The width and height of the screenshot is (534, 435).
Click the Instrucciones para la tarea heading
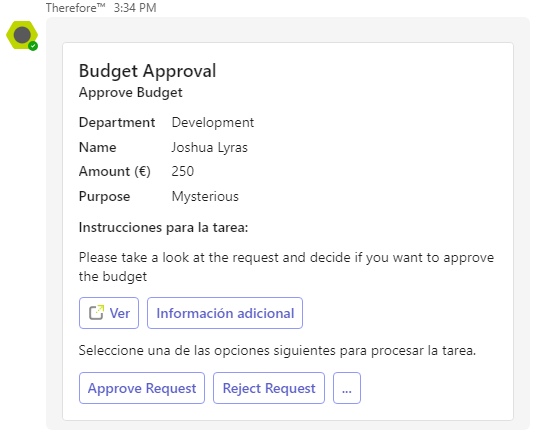pyautogui.click(x=163, y=227)
